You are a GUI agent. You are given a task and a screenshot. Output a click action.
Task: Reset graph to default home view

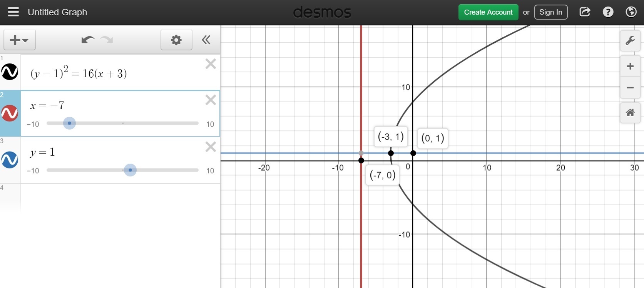(630, 113)
